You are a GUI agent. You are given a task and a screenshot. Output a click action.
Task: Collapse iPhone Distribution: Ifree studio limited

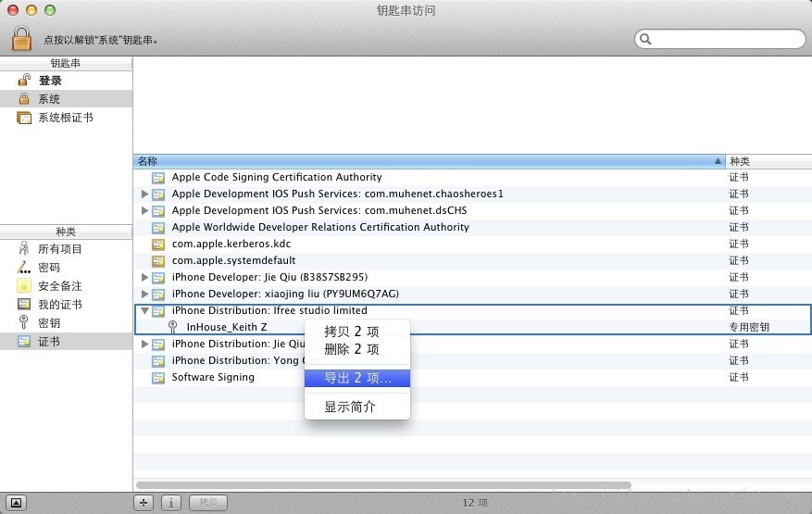click(x=144, y=311)
